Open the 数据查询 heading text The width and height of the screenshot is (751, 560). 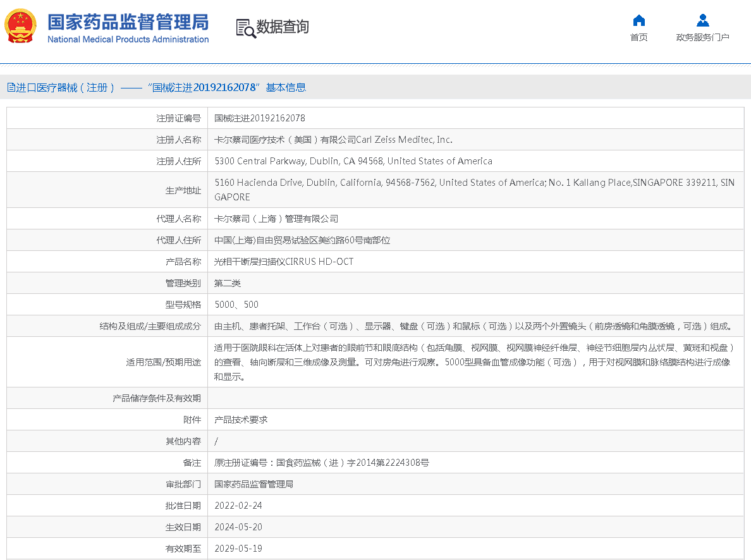(x=283, y=27)
